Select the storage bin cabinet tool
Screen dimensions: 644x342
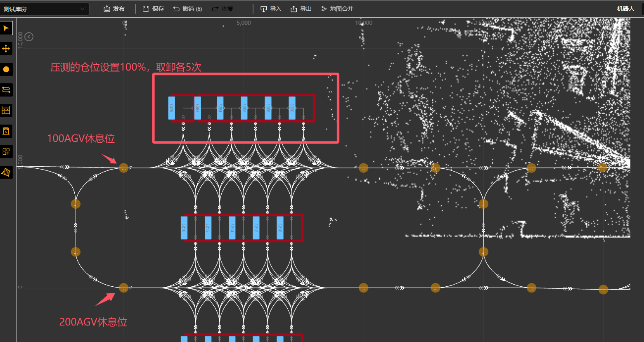6,131
